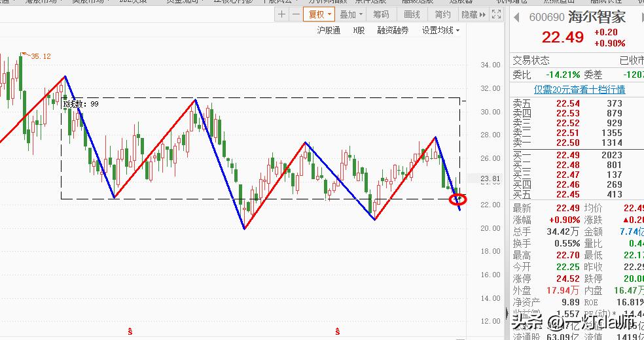Select the 买四 22.46 order row

[x=577, y=184]
